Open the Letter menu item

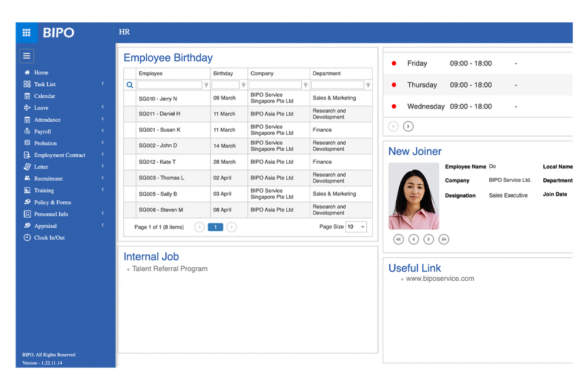pos(41,167)
